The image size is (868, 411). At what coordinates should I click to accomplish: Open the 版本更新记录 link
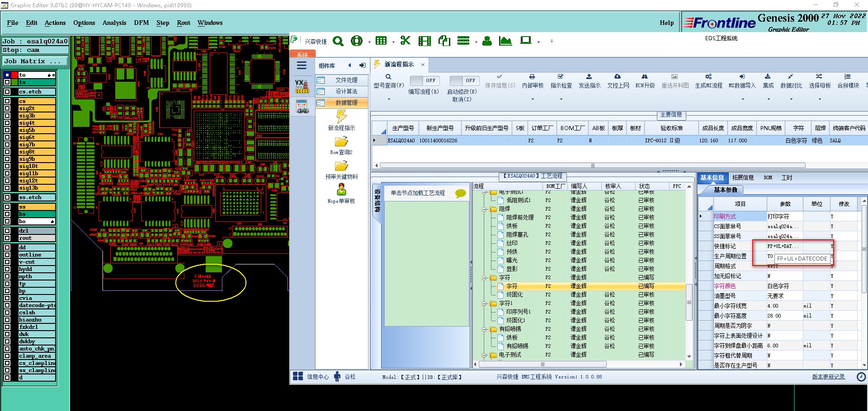click(828, 377)
